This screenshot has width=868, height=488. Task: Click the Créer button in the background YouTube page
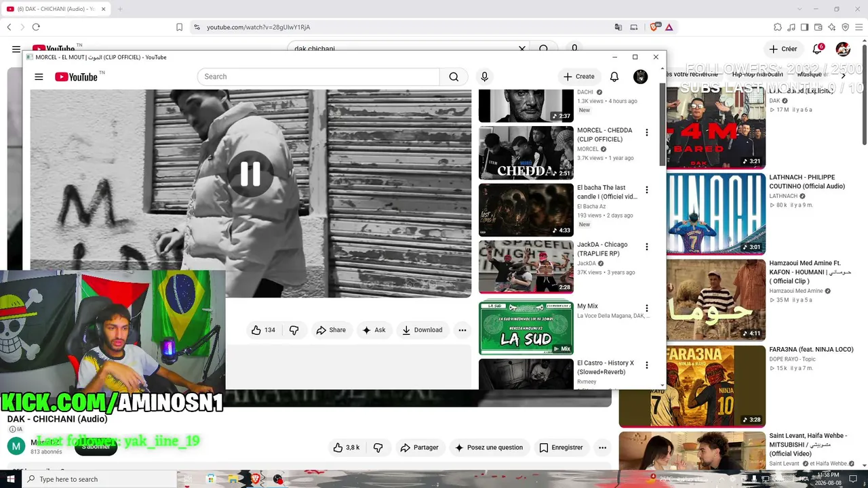[783, 49]
